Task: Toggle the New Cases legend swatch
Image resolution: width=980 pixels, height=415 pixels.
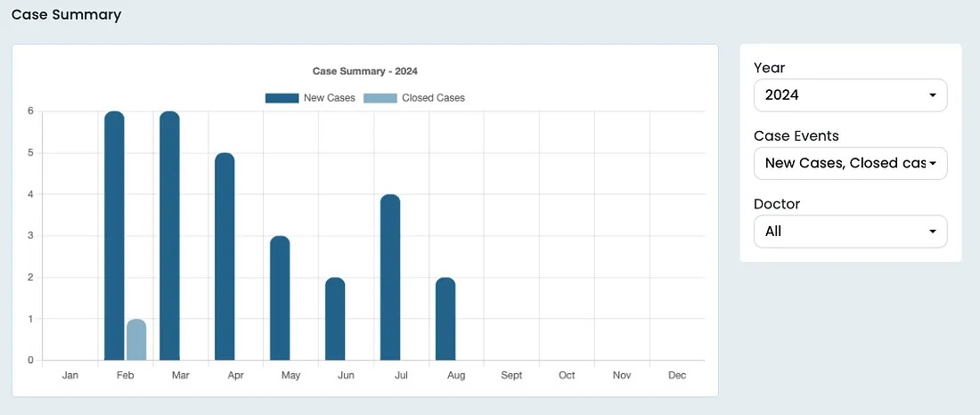Action: point(282,98)
